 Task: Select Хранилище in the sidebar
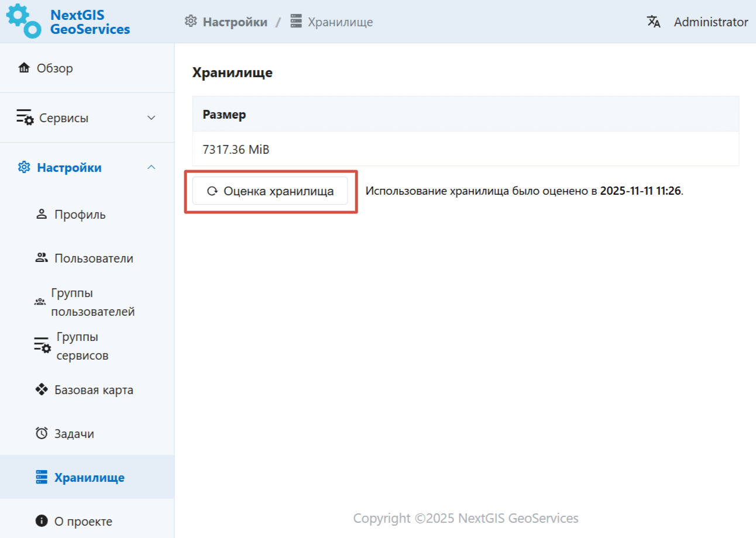tap(89, 477)
